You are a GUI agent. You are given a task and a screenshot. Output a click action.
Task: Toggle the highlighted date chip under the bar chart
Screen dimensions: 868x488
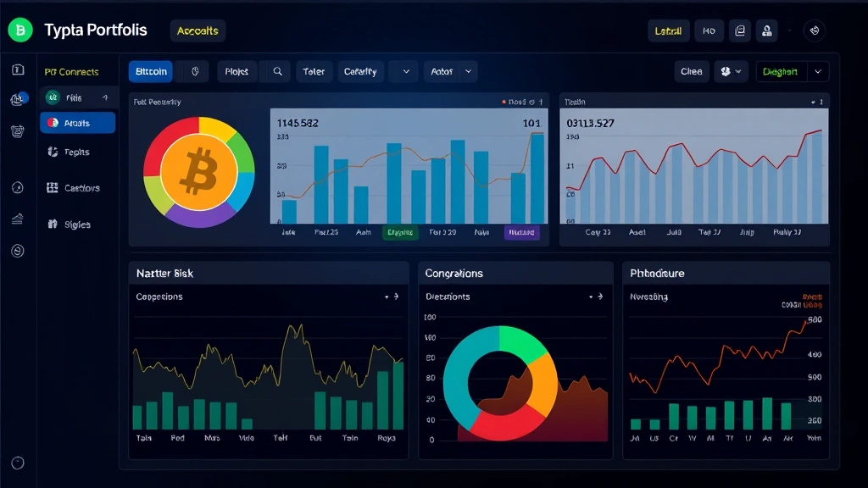pyautogui.click(x=400, y=230)
